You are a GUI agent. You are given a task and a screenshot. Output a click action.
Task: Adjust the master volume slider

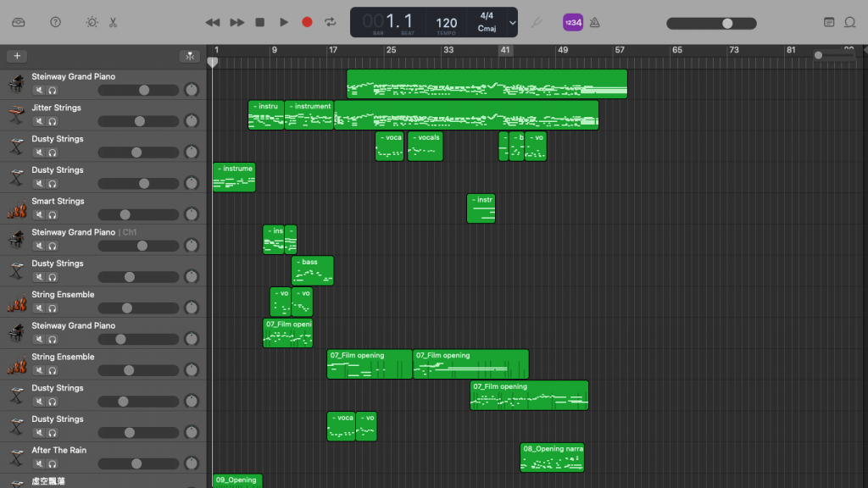tap(726, 23)
